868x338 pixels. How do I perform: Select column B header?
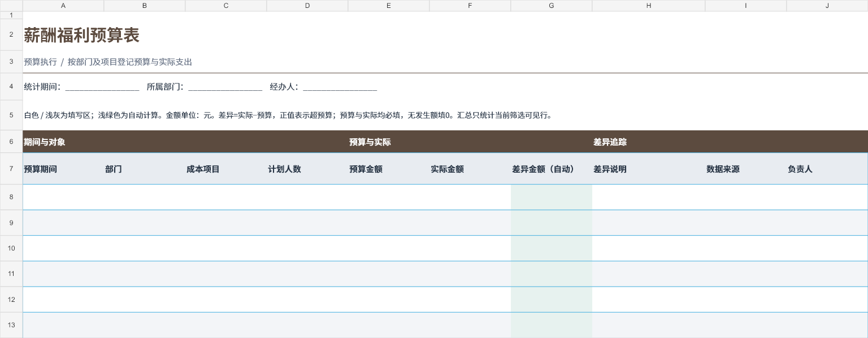[x=145, y=6]
